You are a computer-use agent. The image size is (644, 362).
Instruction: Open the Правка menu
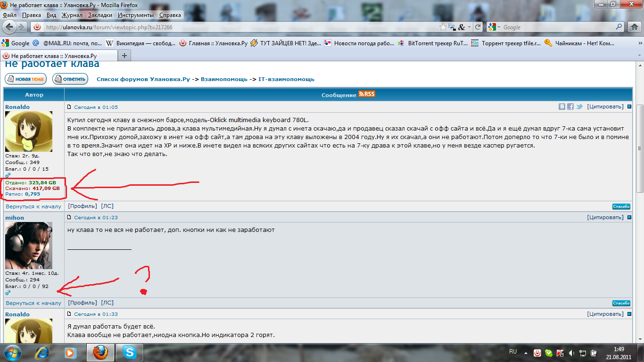click(x=32, y=15)
